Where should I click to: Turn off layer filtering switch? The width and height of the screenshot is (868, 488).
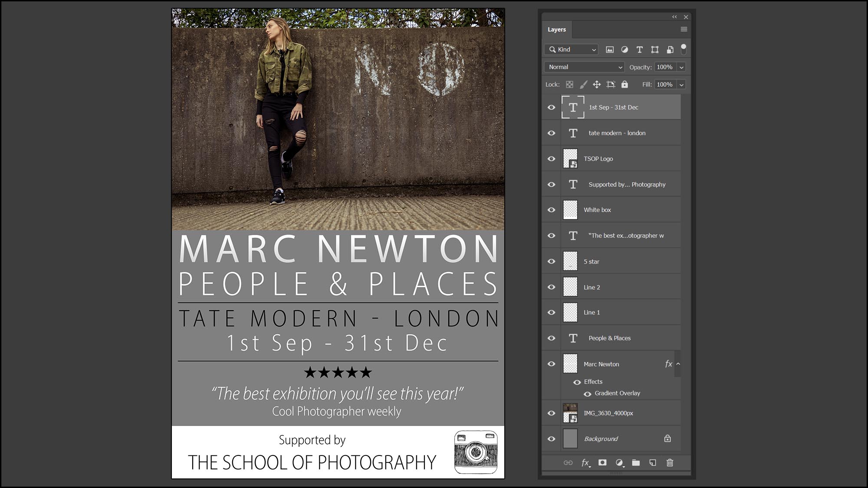(x=684, y=49)
